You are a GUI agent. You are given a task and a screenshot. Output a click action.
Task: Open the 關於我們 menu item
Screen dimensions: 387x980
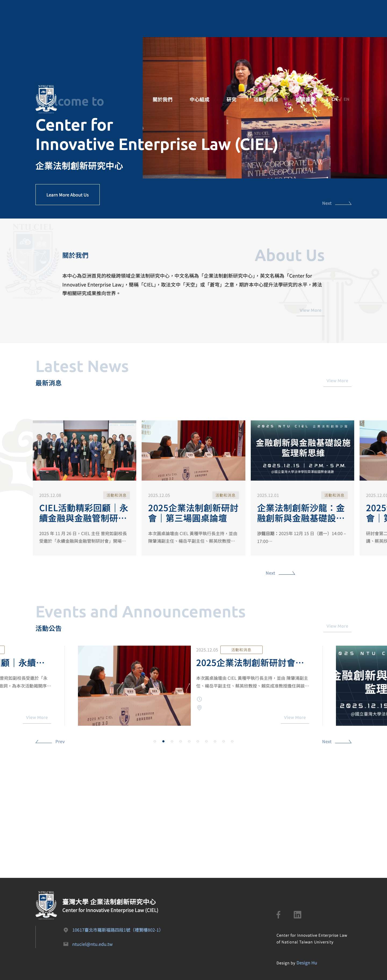163,100
